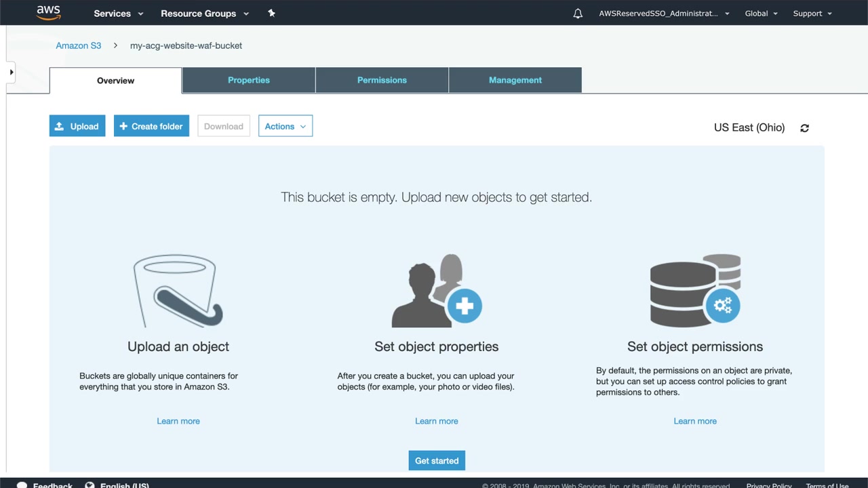Open Learn more under Set object permissions

[x=695, y=421]
